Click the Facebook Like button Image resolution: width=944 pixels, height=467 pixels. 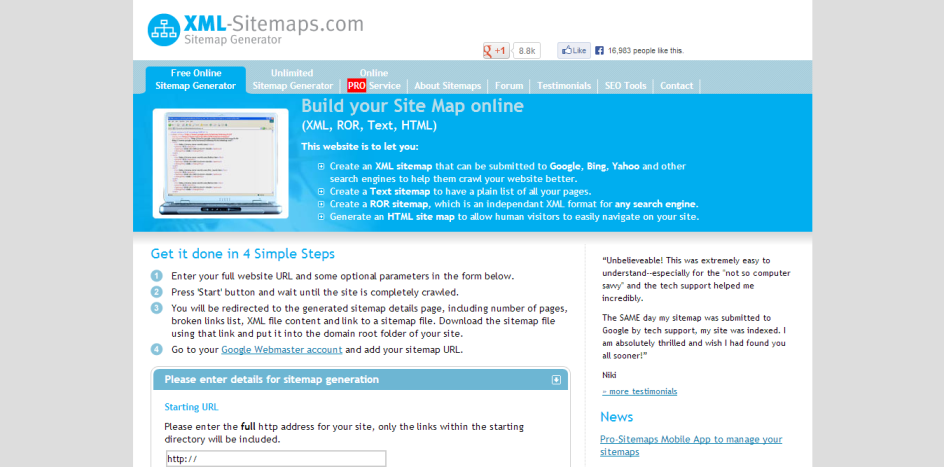574,51
